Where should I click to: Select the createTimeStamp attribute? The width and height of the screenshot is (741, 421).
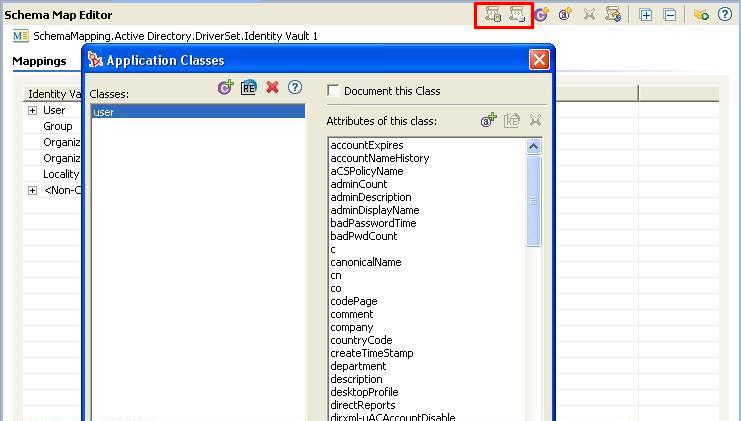click(x=371, y=353)
